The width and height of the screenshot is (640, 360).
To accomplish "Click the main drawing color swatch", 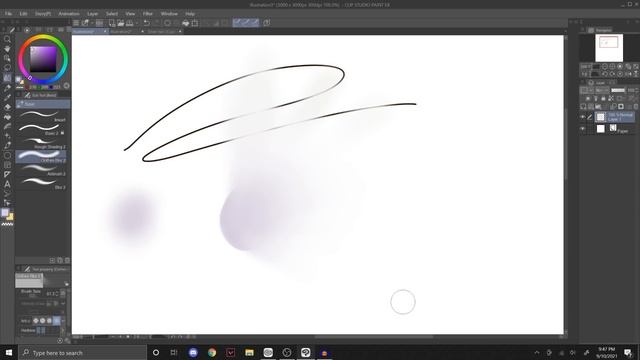I will [x=5, y=213].
